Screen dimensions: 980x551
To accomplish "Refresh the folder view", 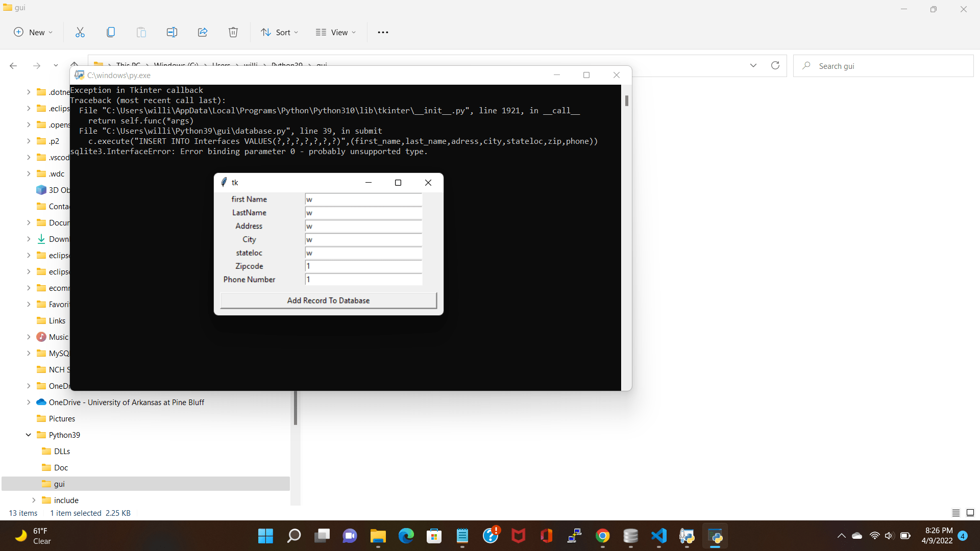I will point(775,65).
